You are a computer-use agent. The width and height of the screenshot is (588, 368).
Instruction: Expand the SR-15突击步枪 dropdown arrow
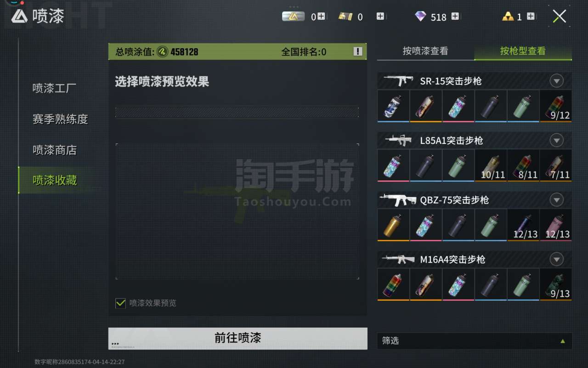(556, 81)
